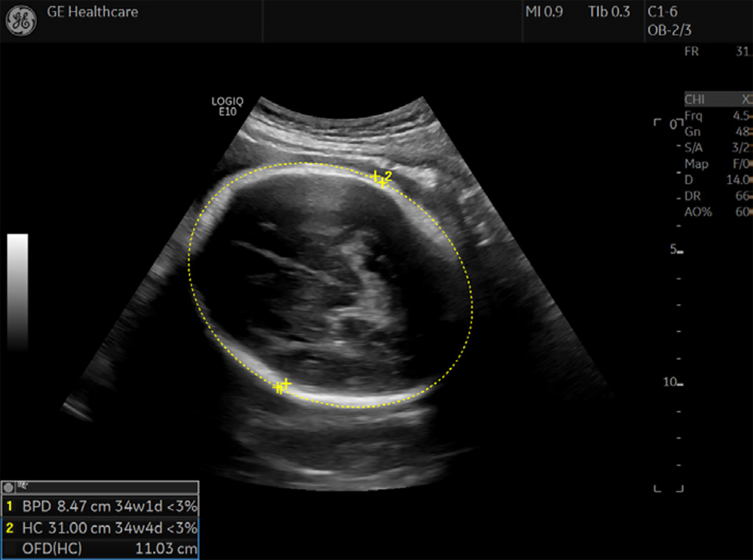This screenshot has width=753, height=560.
Task: Click the round icon on measurement window header
Action: point(8,488)
